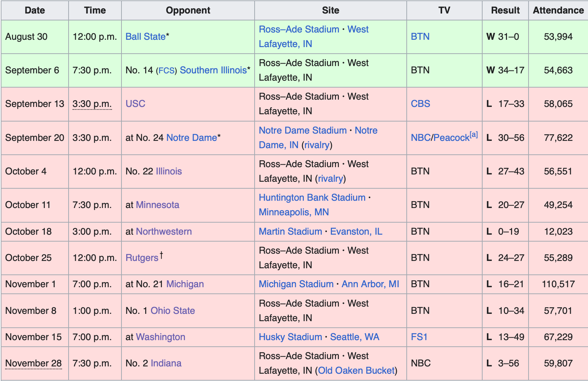Image resolution: width=588 pixels, height=381 pixels.
Task: Follow the rivalry link in the Illinois row
Action: (330, 178)
